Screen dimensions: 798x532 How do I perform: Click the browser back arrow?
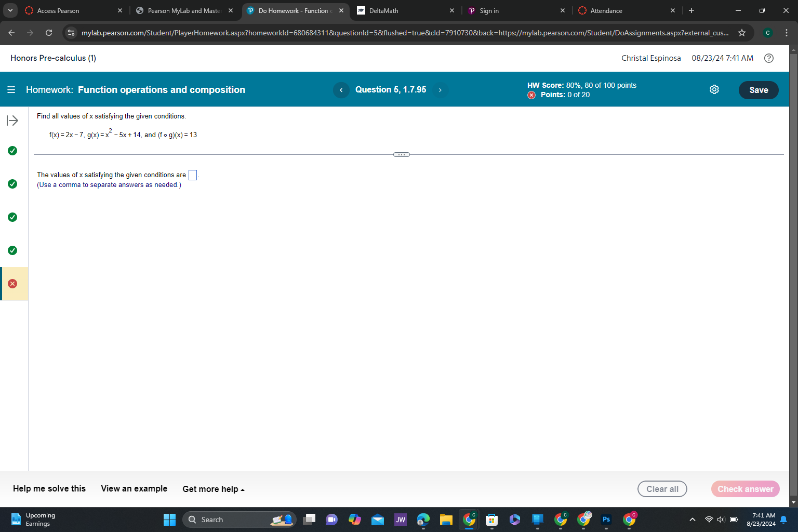tap(11, 33)
